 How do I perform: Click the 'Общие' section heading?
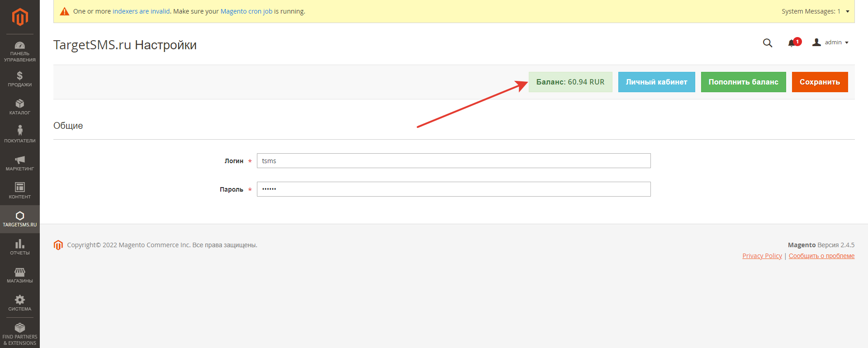[68, 126]
